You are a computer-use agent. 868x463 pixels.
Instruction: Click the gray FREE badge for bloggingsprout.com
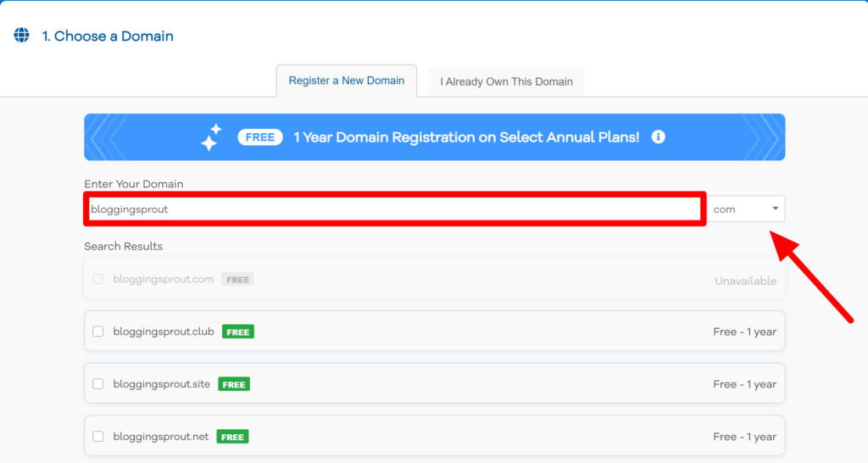[x=238, y=280]
